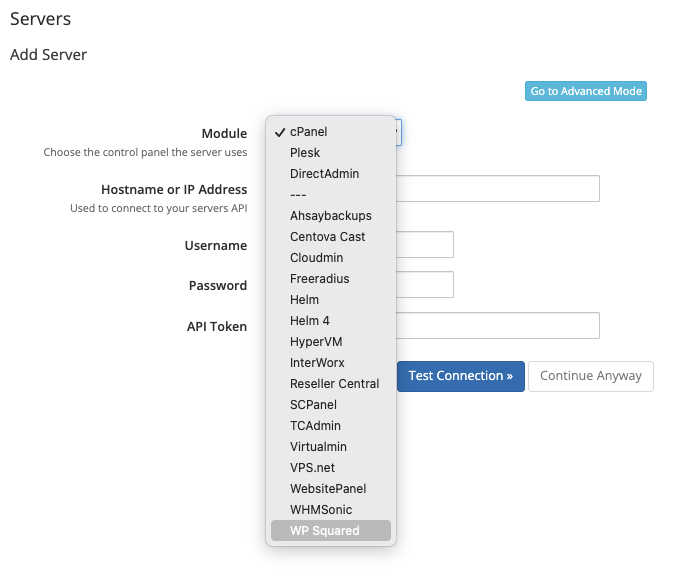
Task: Select Cloudmin module option
Action: click(330, 257)
